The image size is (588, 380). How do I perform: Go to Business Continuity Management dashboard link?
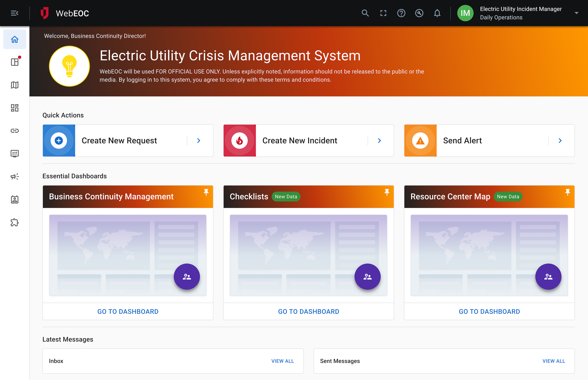[x=128, y=311]
